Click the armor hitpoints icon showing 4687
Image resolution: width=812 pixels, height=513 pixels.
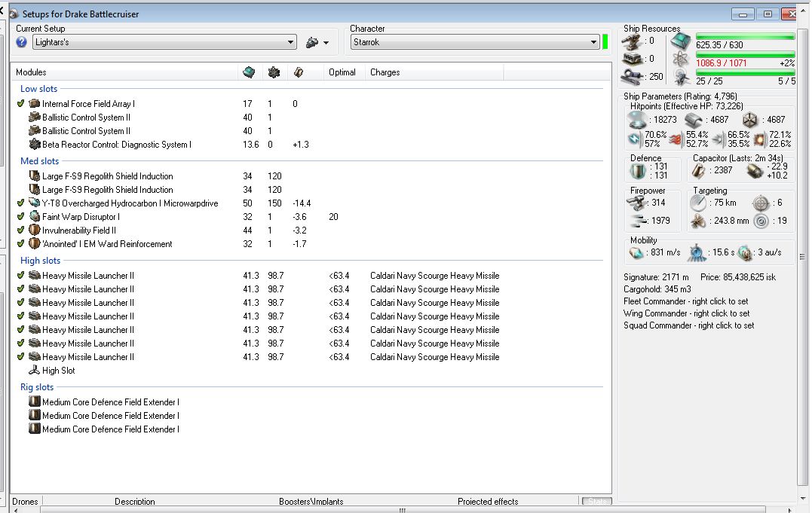[x=694, y=120]
